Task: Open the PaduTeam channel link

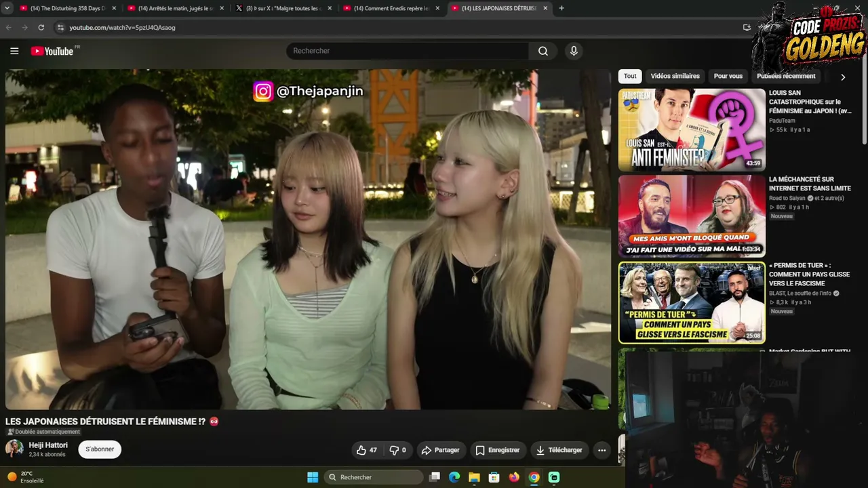Action: point(782,121)
